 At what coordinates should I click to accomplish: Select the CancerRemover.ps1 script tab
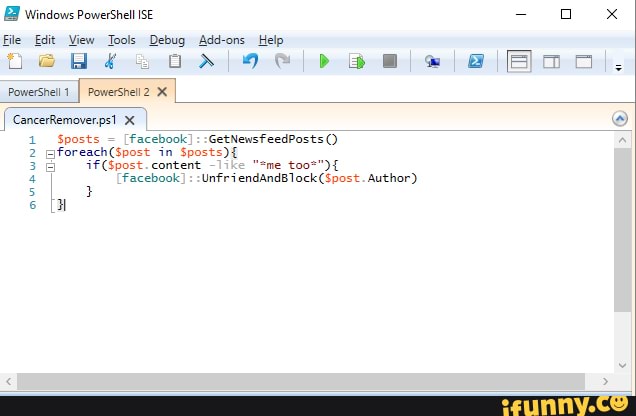[x=65, y=120]
